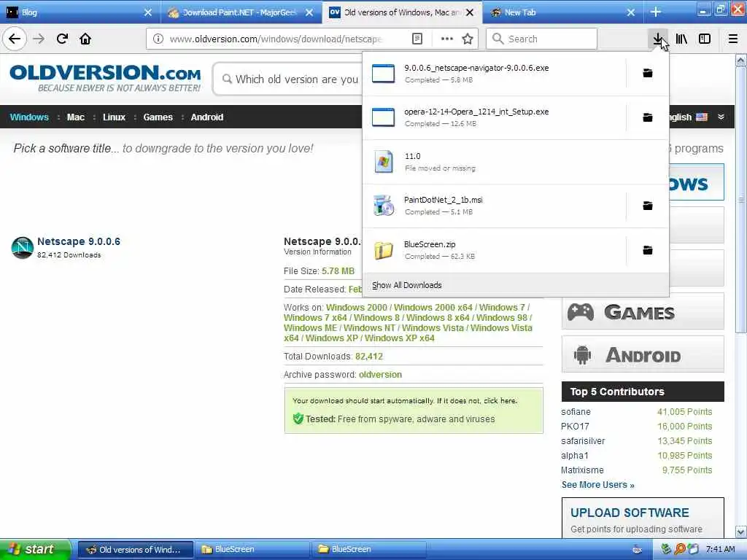Click the See More Users link

[x=598, y=485]
